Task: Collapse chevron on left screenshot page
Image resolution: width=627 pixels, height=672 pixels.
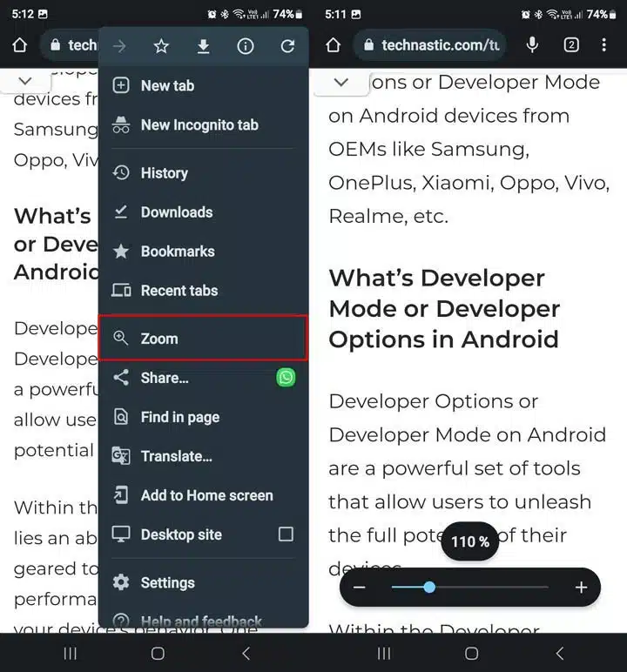Action: (25, 81)
